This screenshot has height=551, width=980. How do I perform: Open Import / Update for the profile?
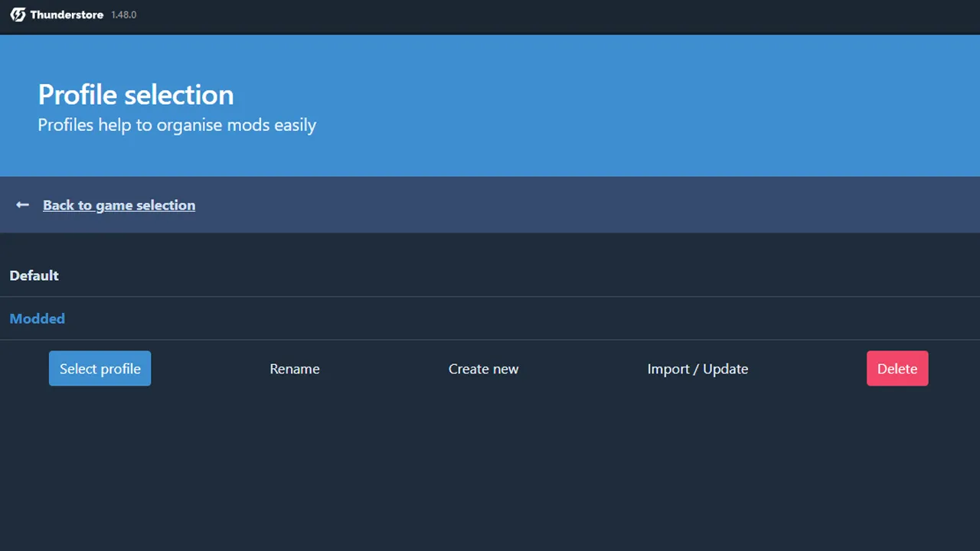coord(697,368)
